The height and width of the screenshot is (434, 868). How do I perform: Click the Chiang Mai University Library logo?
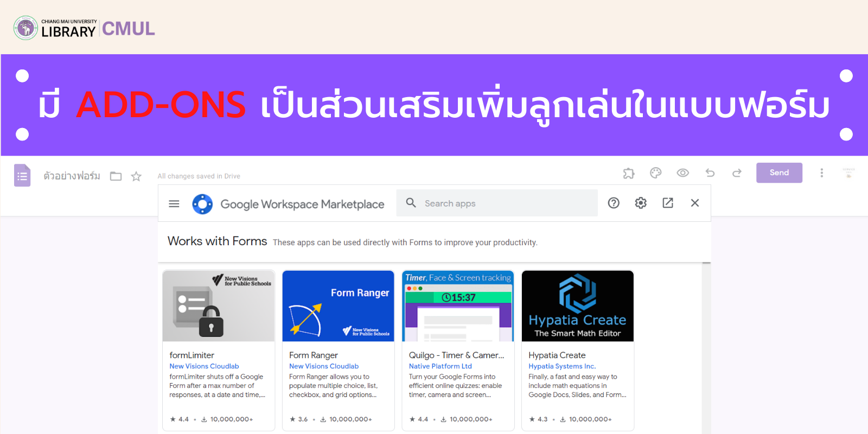(x=84, y=28)
